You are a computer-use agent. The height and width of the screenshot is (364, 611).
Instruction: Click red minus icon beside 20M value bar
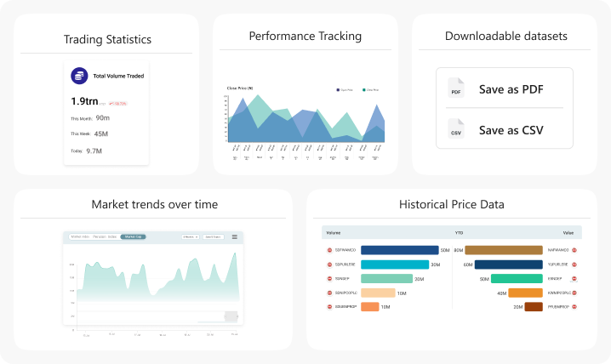coord(574,307)
